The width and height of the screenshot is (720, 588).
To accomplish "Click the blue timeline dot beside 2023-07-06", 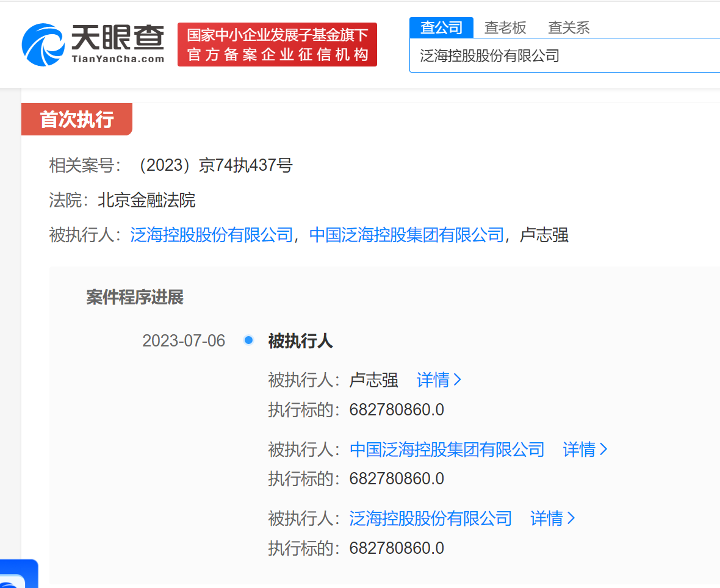I will (248, 340).
